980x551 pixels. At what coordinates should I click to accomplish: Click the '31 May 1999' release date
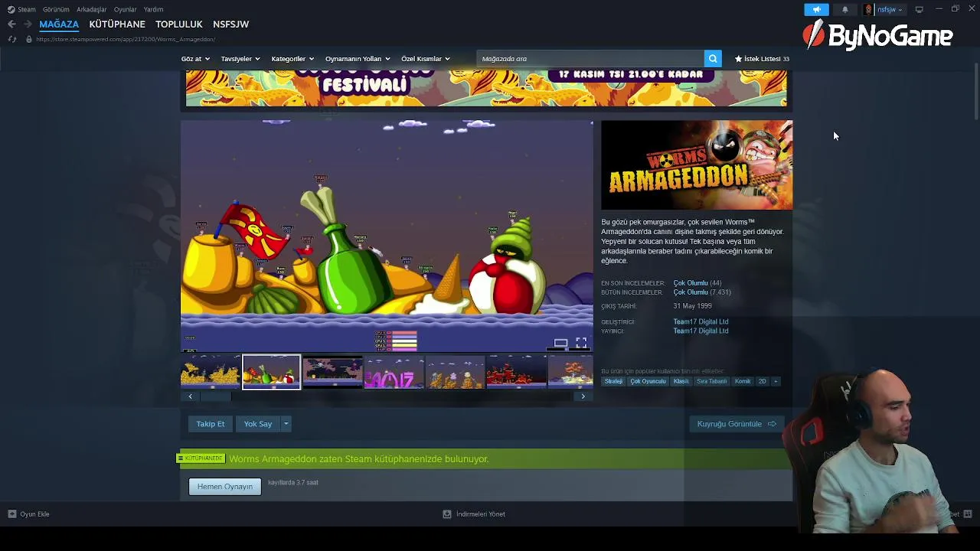pyautogui.click(x=692, y=306)
